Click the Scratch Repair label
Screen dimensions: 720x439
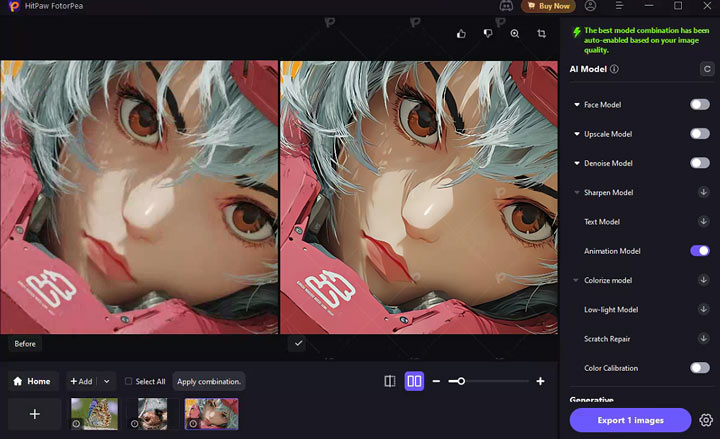607,339
